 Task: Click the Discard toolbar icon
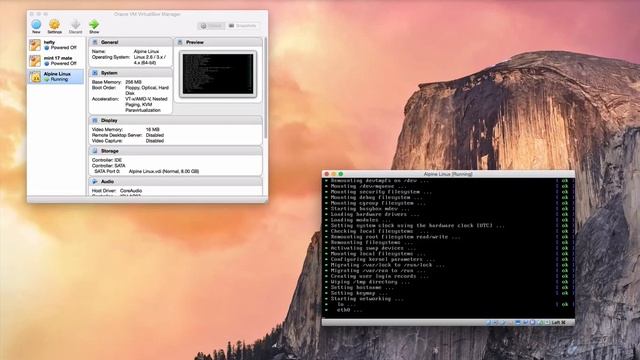(76, 24)
